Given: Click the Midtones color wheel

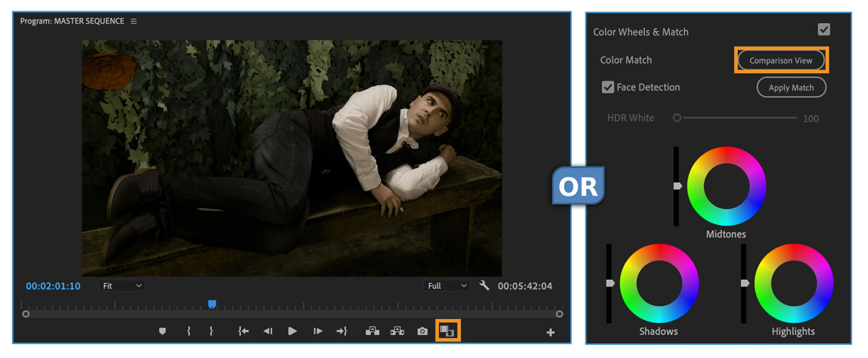Looking at the screenshot, I should tap(726, 186).
